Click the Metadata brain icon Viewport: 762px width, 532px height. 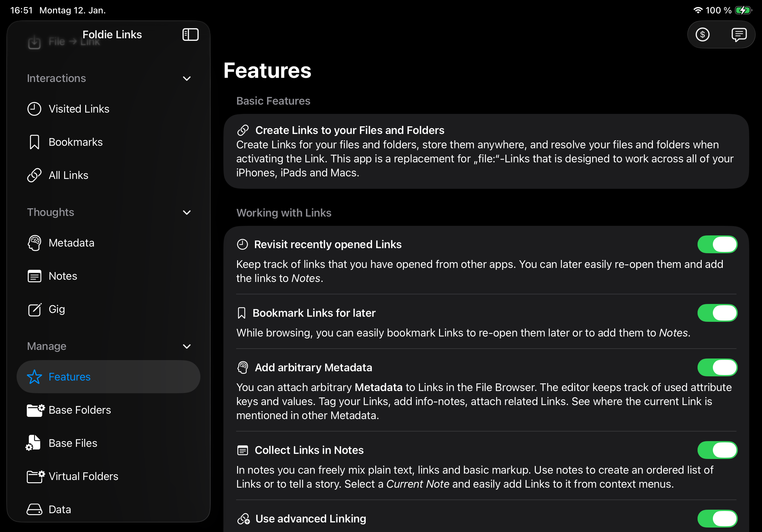[x=34, y=242]
